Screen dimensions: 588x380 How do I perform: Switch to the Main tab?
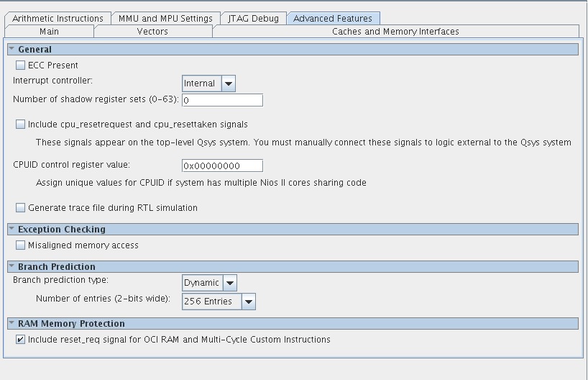49,32
